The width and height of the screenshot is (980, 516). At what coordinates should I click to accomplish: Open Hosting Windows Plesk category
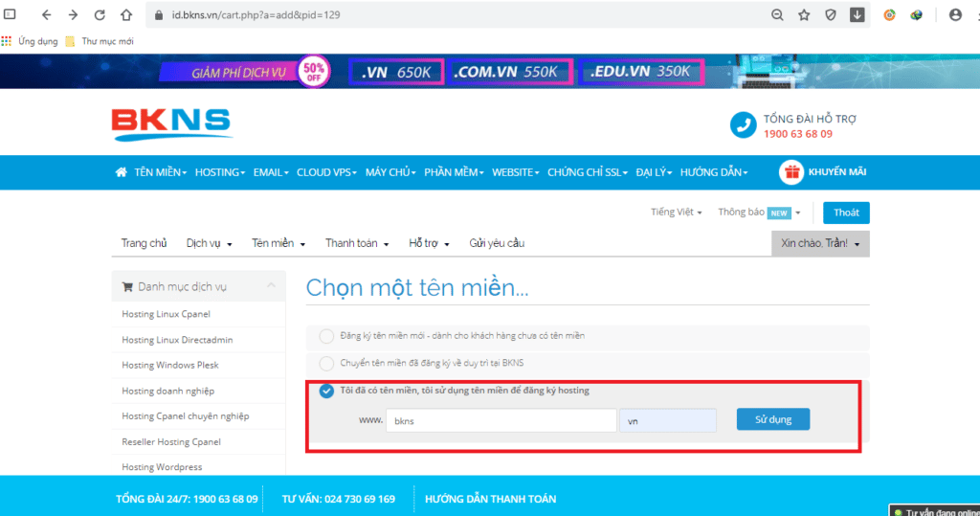[170, 366]
